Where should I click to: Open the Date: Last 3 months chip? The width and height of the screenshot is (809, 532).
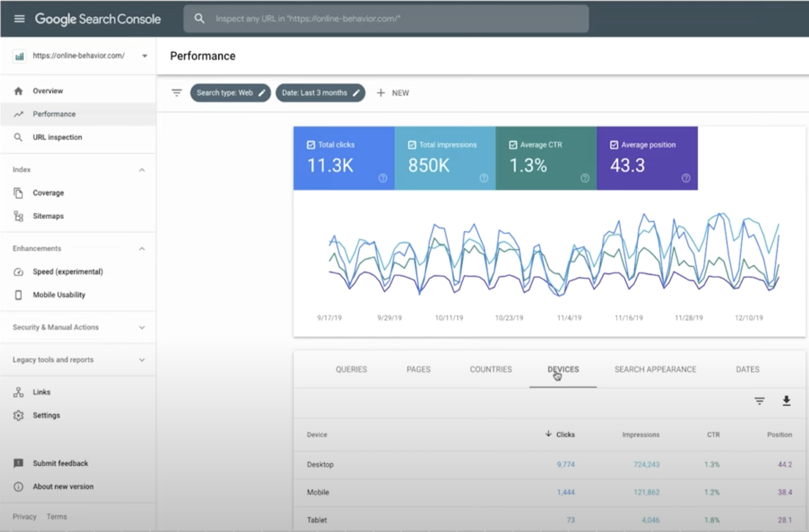click(320, 93)
